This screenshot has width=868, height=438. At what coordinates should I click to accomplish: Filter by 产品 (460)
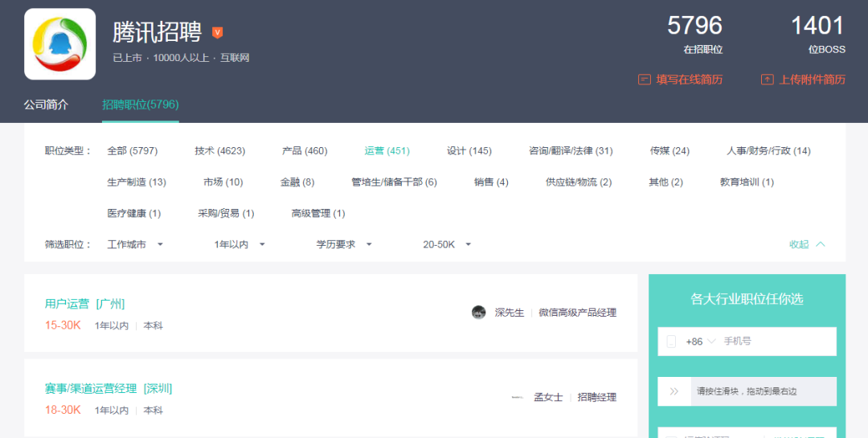coord(305,150)
